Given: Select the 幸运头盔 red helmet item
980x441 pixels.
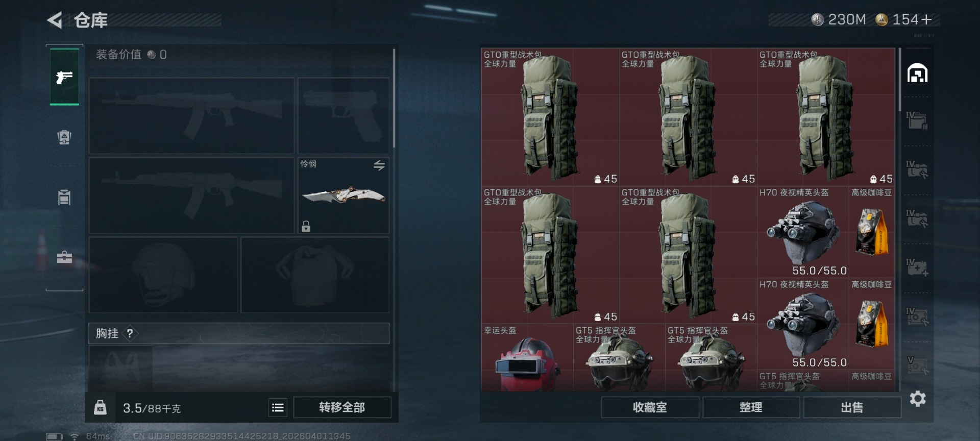Looking at the screenshot, I should click(x=527, y=358).
